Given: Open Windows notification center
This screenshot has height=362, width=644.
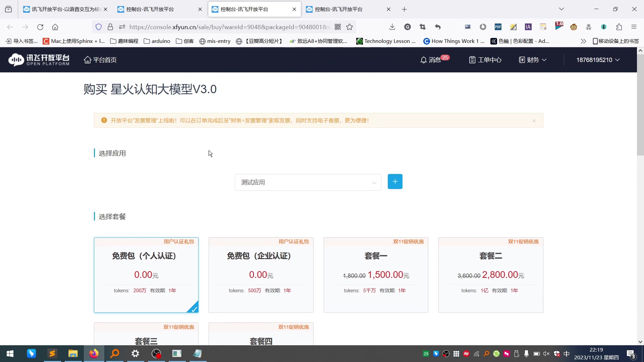Looking at the screenshot, I should click(631, 354).
